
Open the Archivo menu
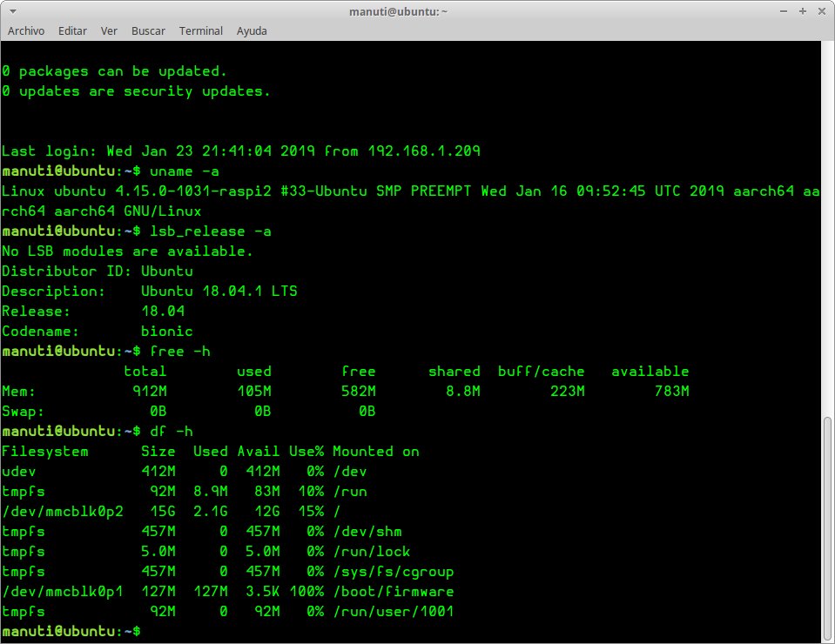(x=26, y=30)
